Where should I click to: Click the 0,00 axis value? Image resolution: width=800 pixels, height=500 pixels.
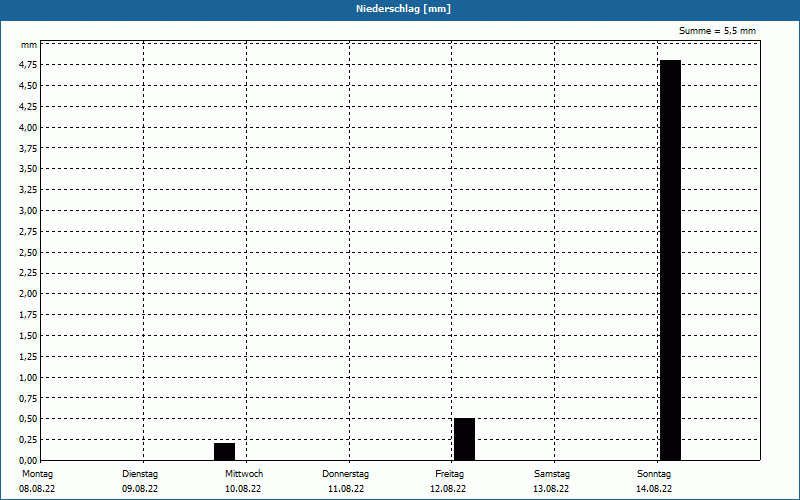[x=29, y=460]
